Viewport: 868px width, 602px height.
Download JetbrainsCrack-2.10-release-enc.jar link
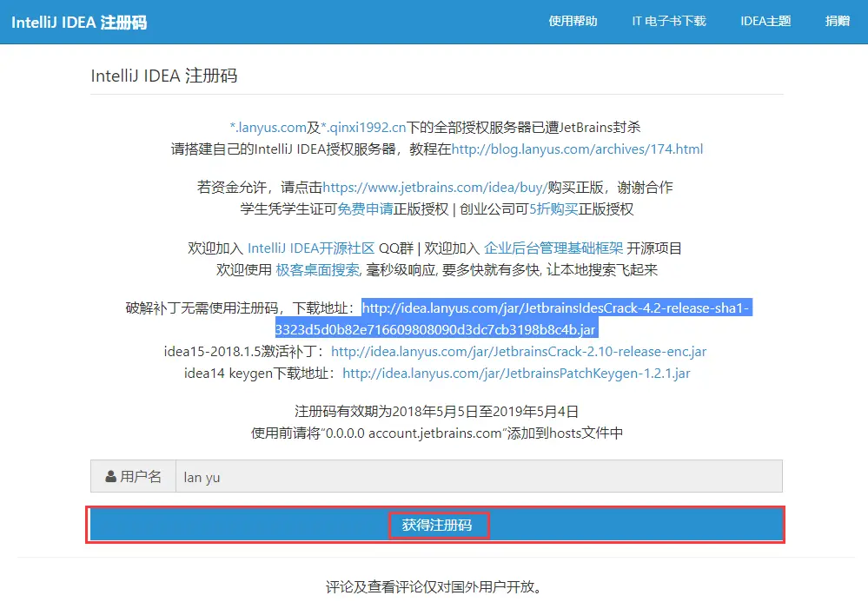click(519, 351)
